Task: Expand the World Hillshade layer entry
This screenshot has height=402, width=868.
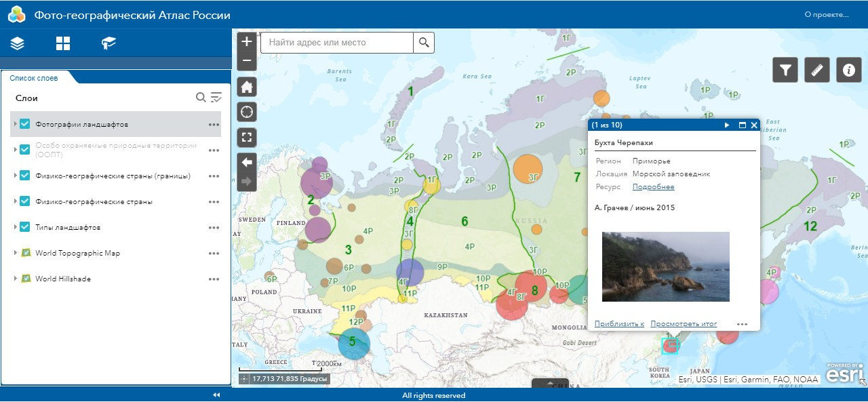Action: 15,279
